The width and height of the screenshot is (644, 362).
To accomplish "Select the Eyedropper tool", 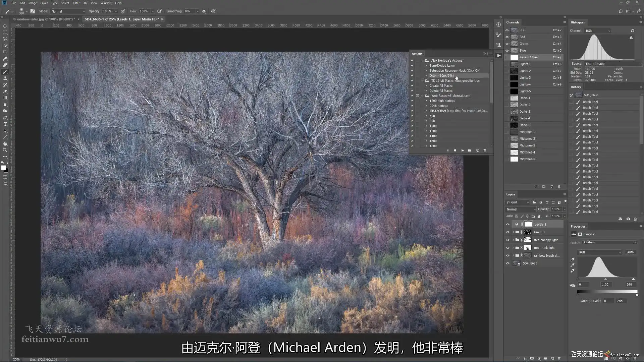I will pos(5,59).
